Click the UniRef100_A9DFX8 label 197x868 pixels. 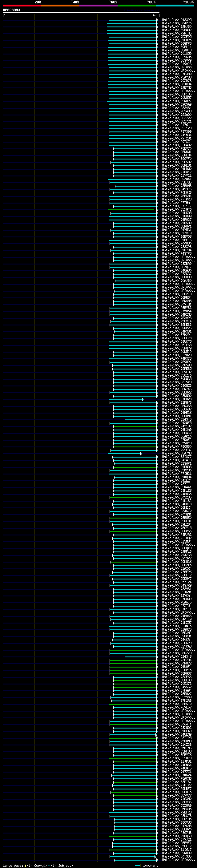tap(177, 812)
